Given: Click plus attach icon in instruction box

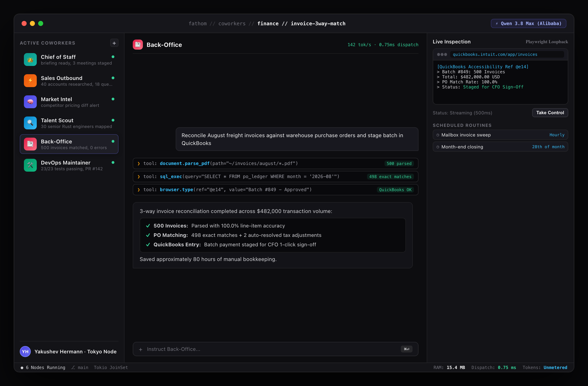Looking at the screenshot, I should pyautogui.click(x=141, y=349).
